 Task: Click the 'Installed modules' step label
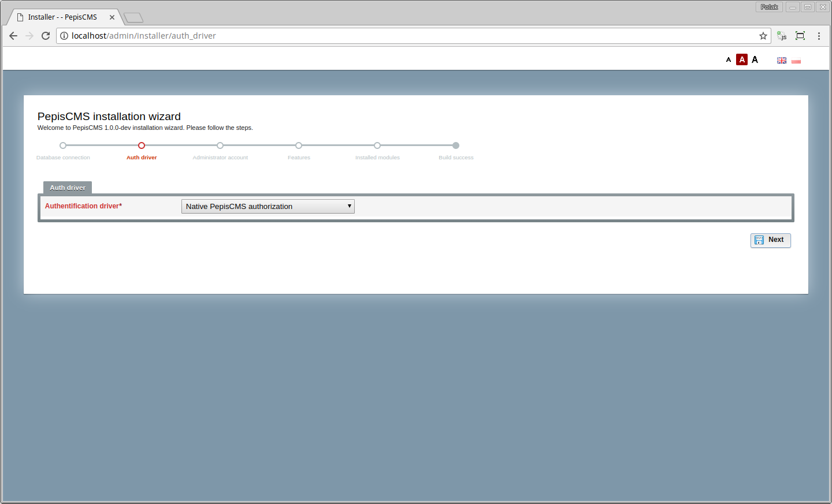377,158
